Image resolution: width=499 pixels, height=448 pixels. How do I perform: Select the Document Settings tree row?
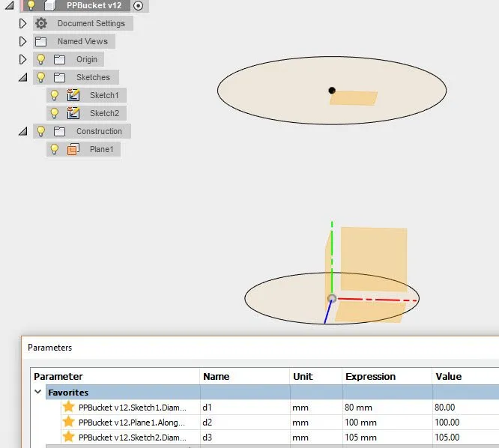click(x=83, y=23)
